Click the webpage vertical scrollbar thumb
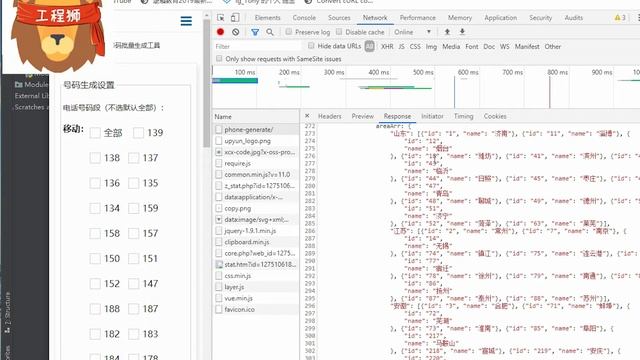This screenshot has height=360, width=640. 207,84
